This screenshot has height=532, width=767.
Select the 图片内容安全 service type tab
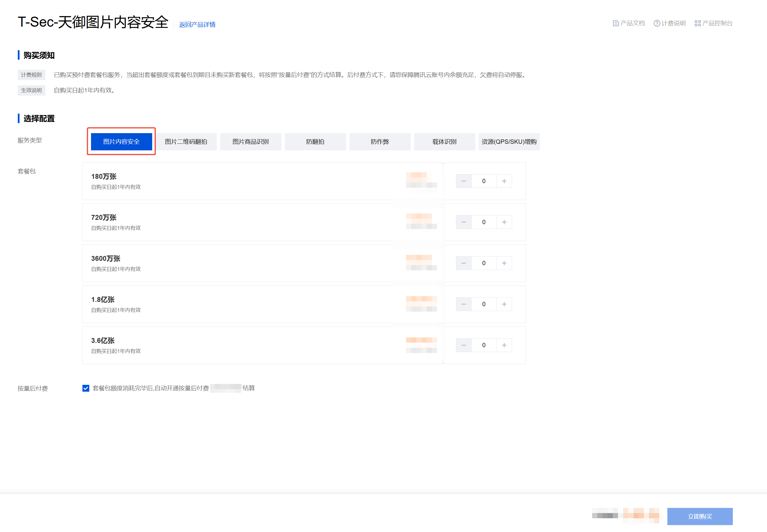coord(121,142)
